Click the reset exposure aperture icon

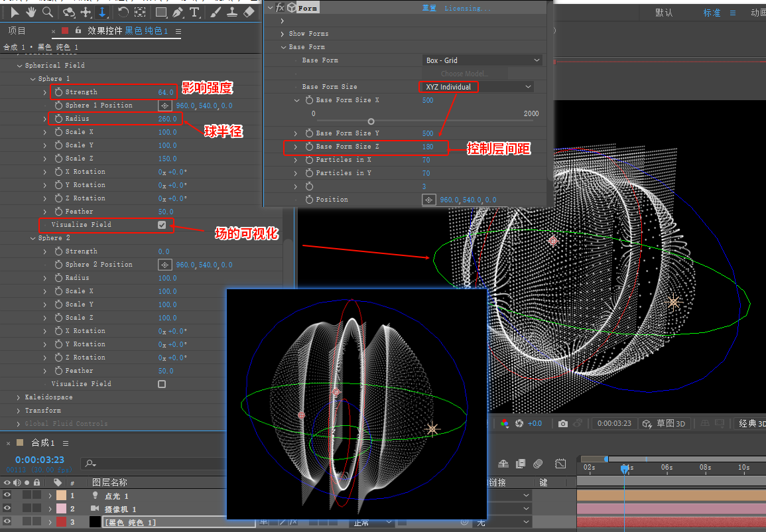point(519,424)
